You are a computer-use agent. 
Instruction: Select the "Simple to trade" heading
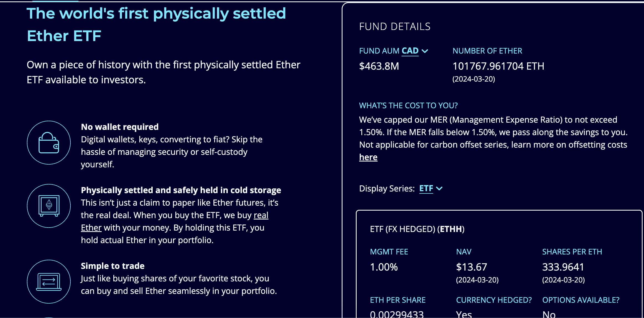click(x=113, y=266)
